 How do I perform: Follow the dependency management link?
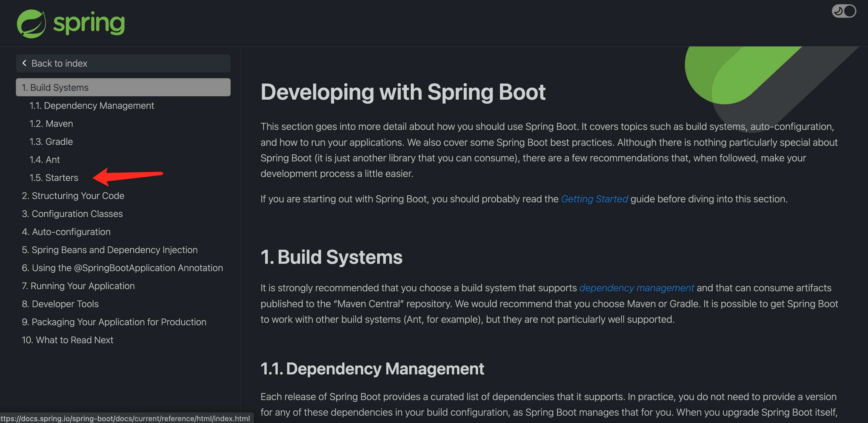(x=636, y=288)
